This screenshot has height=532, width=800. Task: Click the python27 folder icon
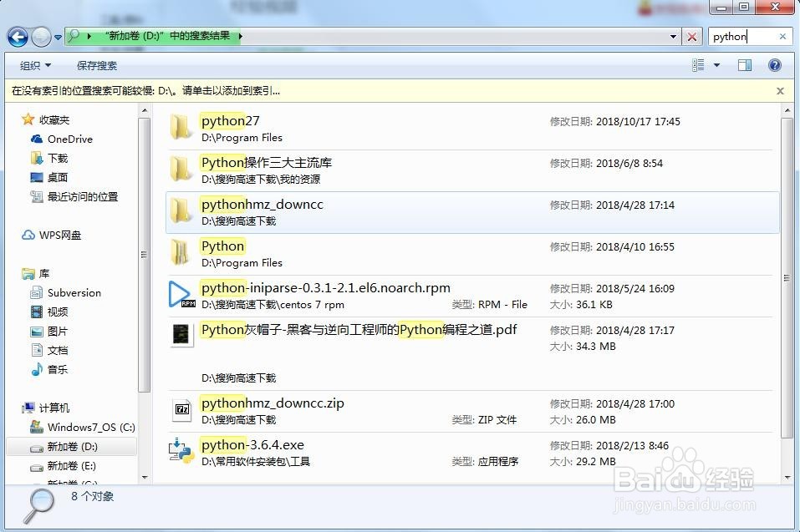[181, 127]
